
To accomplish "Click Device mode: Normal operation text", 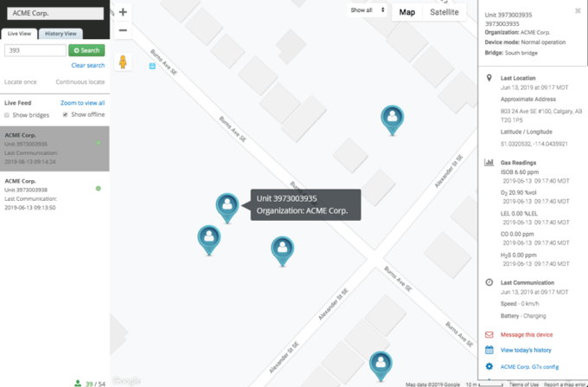I will pos(525,42).
